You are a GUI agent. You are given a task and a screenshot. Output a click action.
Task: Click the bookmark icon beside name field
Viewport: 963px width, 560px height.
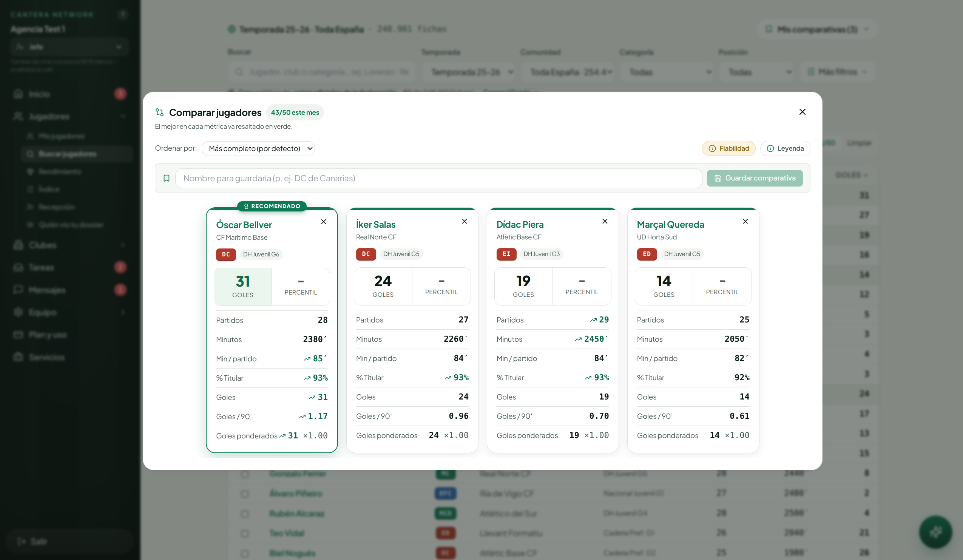click(166, 178)
